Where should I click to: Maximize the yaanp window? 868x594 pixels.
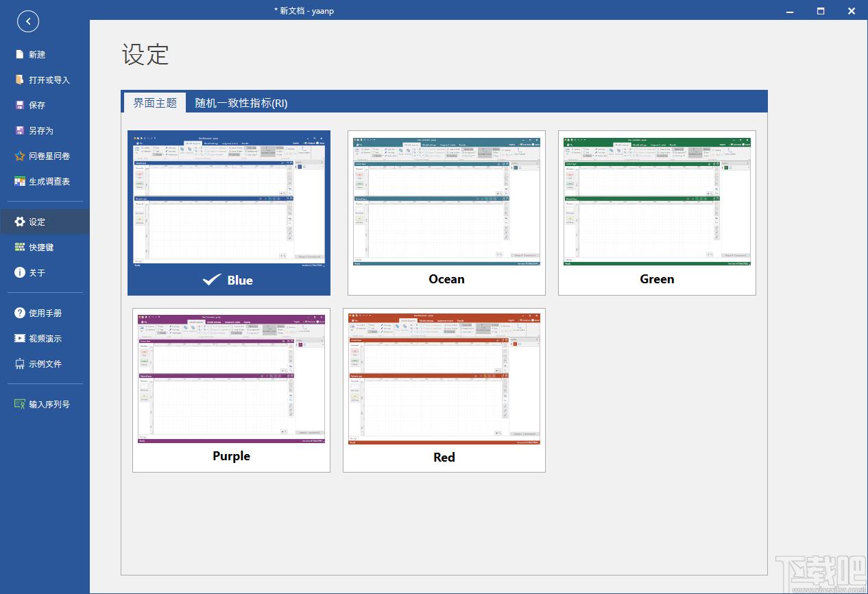point(821,10)
